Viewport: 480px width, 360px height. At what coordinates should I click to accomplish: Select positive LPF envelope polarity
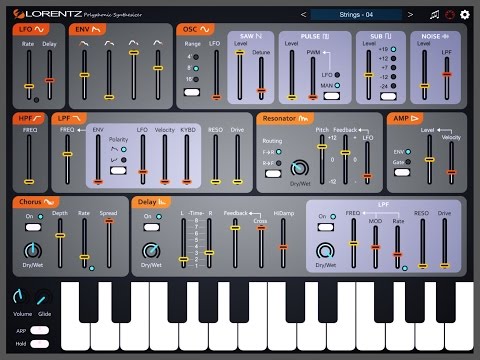(124, 149)
